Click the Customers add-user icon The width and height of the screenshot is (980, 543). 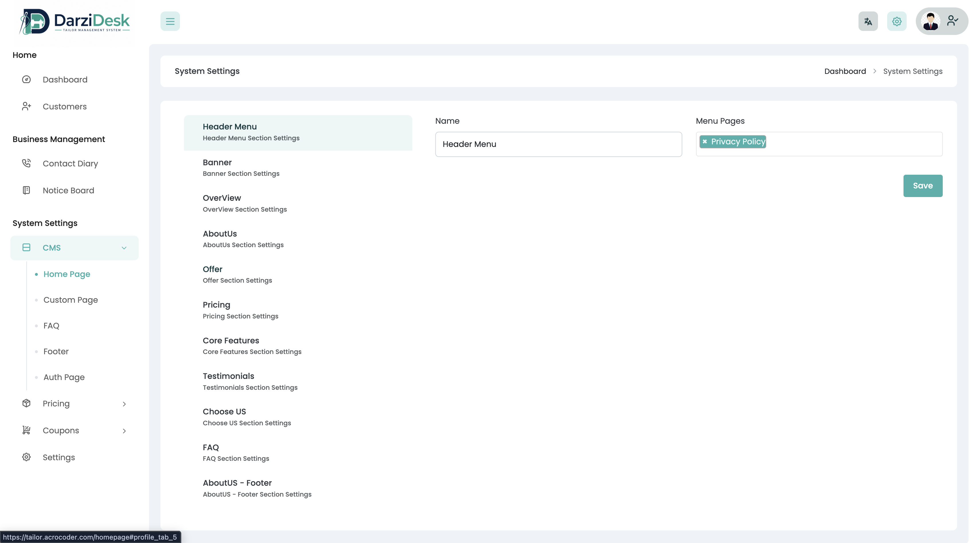26,107
